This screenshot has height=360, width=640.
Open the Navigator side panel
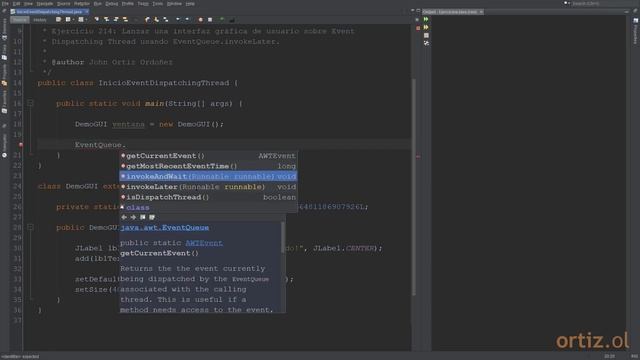(4, 146)
